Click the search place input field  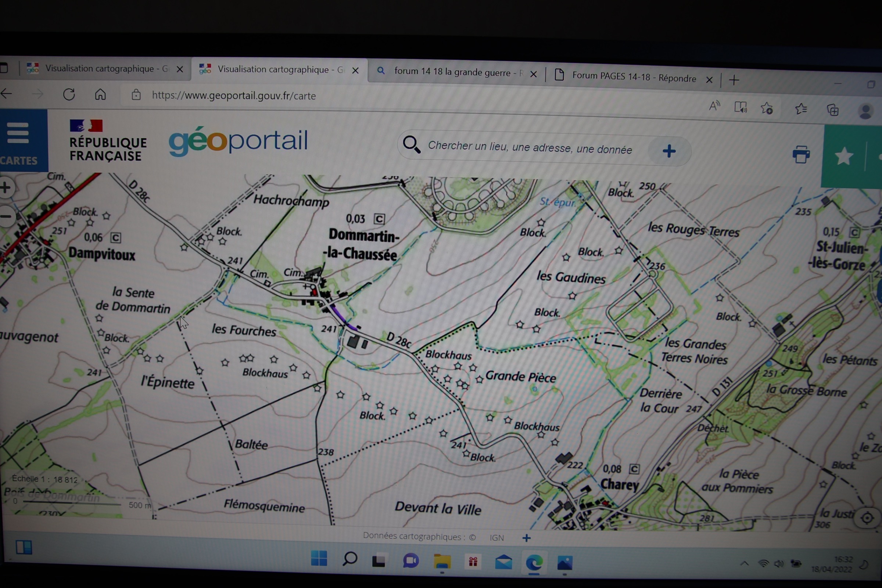(530, 147)
